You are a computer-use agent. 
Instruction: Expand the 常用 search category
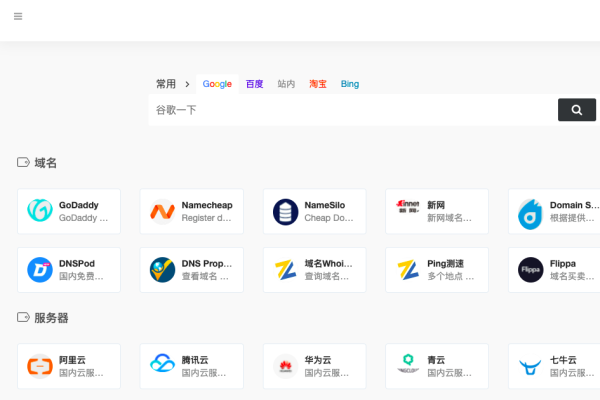pos(166,84)
